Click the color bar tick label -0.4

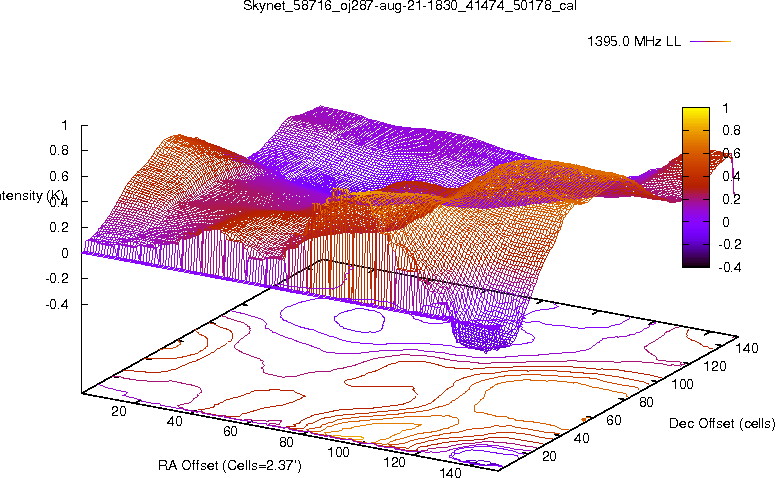730,267
